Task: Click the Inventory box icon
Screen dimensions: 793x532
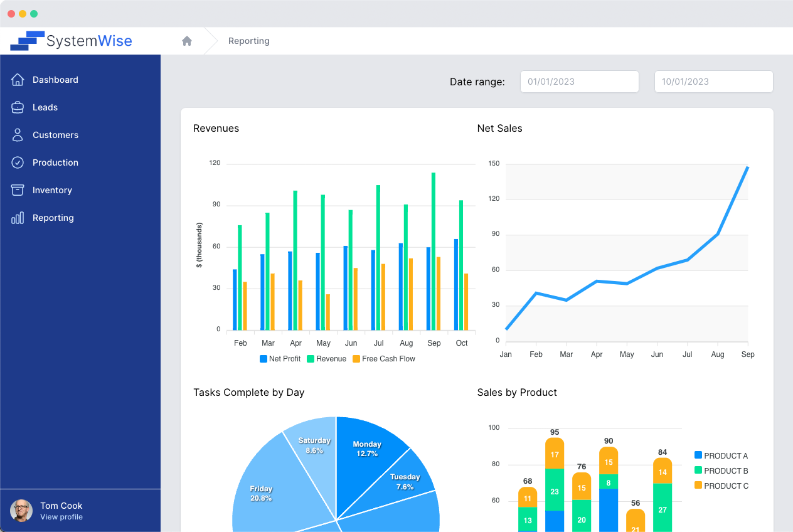Action: (18, 190)
